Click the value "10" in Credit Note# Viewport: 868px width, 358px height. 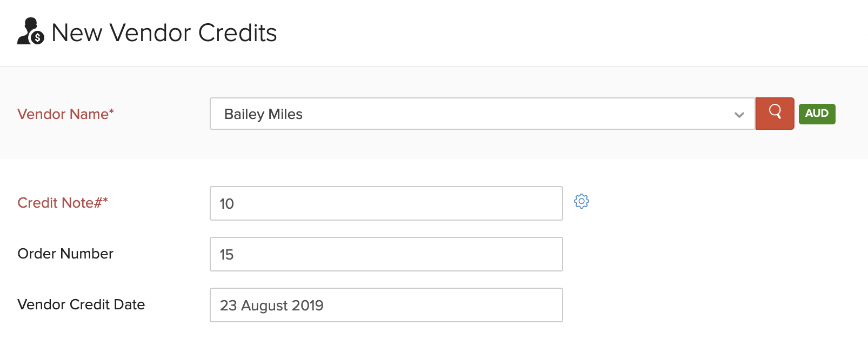(x=226, y=204)
